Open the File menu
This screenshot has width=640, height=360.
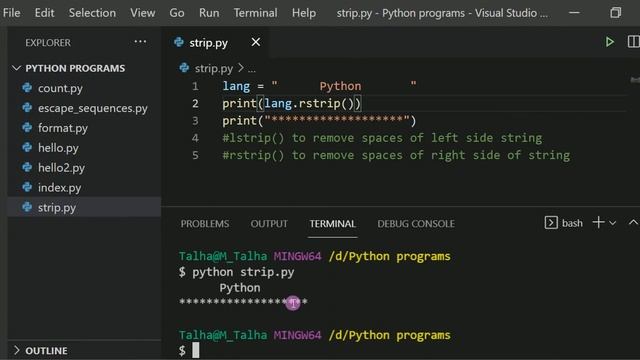pos(11,13)
